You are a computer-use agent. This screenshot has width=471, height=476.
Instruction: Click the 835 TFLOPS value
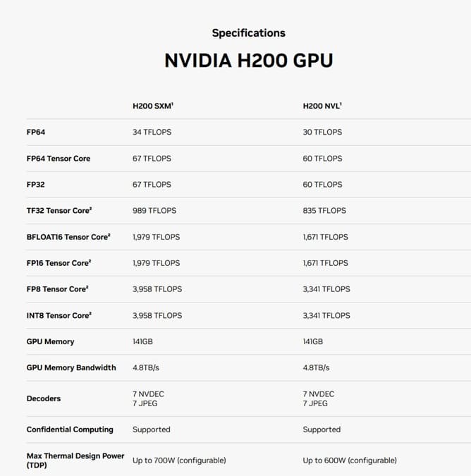point(325,211)
